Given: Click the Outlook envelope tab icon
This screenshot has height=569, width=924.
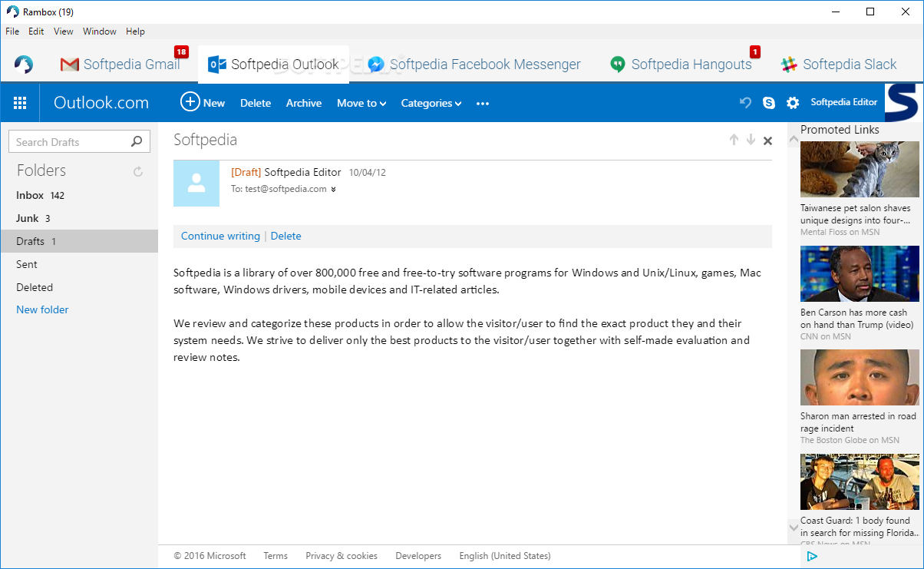Looking at the screenshot, I should (x=217, y=65).
